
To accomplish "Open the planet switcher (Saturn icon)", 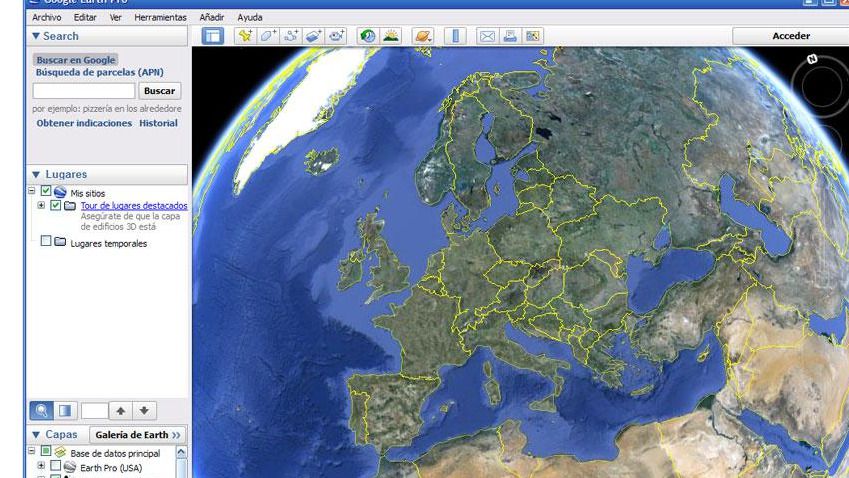I will [x=422, y=36].
